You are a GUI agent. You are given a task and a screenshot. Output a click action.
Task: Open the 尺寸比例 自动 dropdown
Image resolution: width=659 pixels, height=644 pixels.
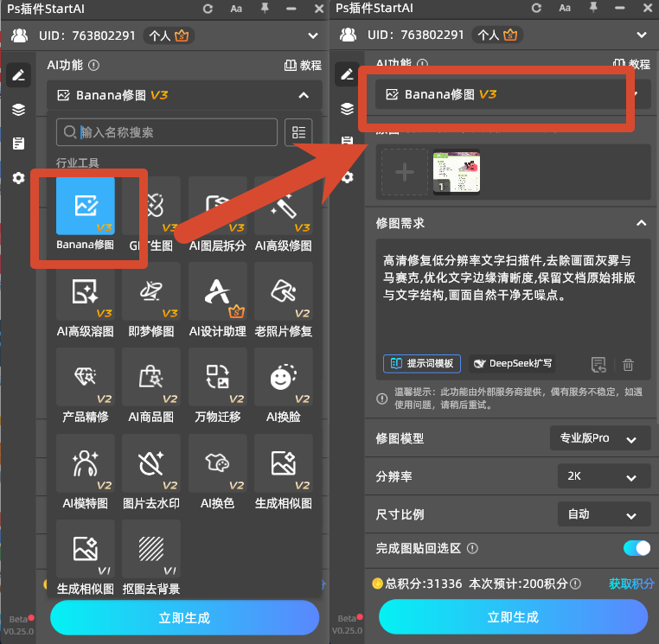(x=604, y=514)
